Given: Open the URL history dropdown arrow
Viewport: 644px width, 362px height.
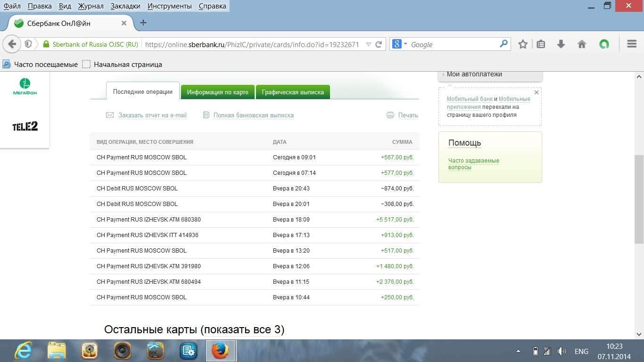Looking at the screenshot, I should tap(368, 44).
